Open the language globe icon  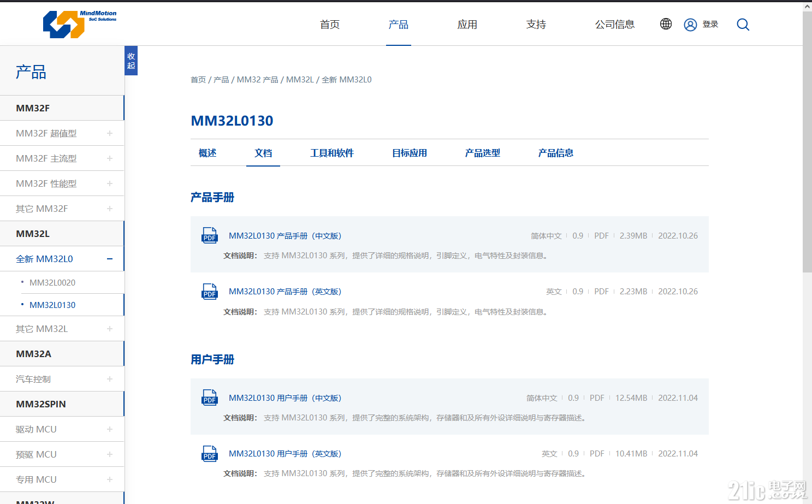pos(666,24)
